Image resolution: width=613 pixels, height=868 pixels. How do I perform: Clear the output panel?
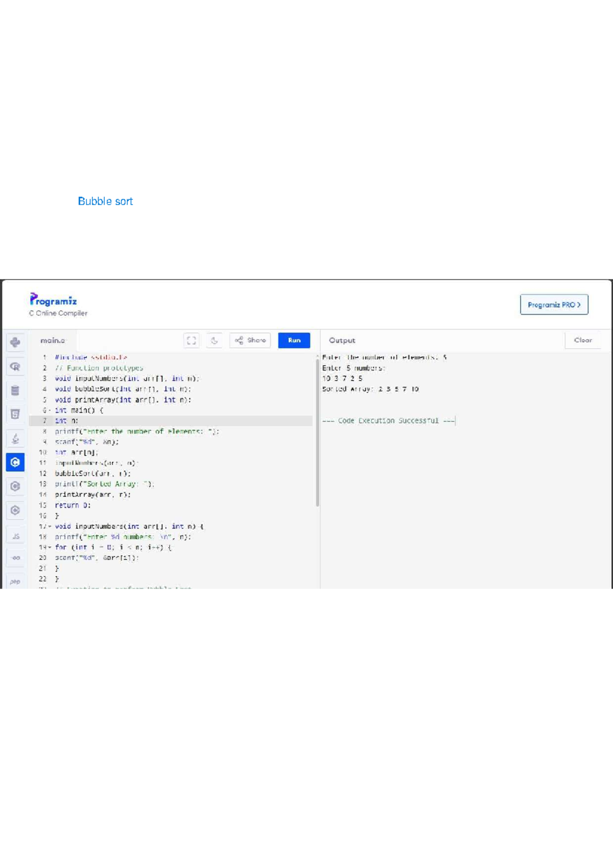582,340
